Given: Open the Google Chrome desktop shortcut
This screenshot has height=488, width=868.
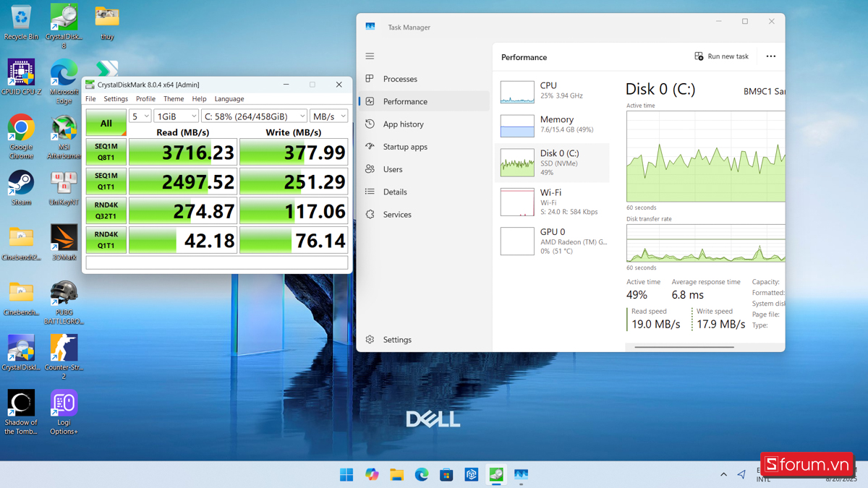Looking at the screenshot, I should point(21,137).
